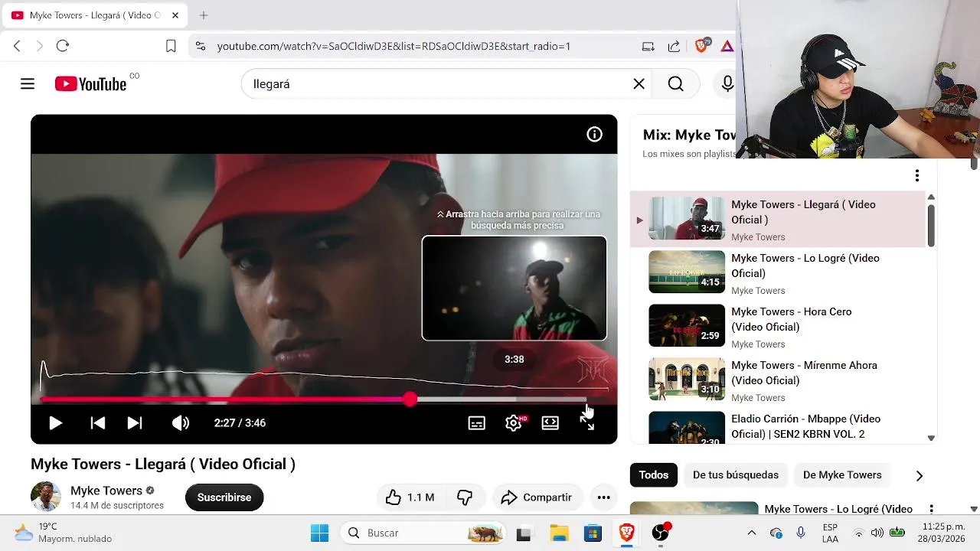Play the paused video

55,423
